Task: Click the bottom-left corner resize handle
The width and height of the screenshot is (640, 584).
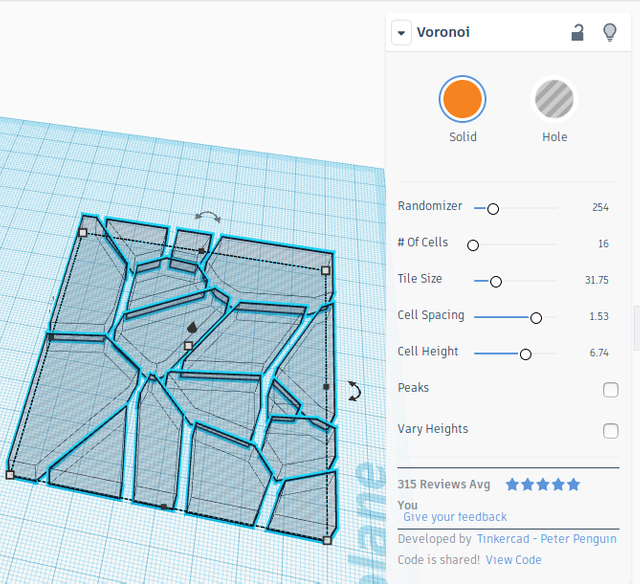Action: [x=10, y=475]
